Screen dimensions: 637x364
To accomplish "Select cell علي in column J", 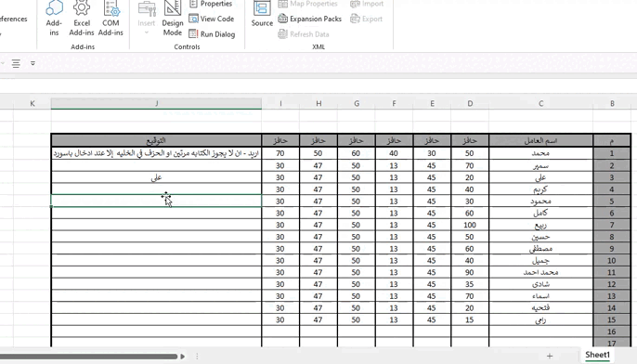I will (x=156, y=177).
